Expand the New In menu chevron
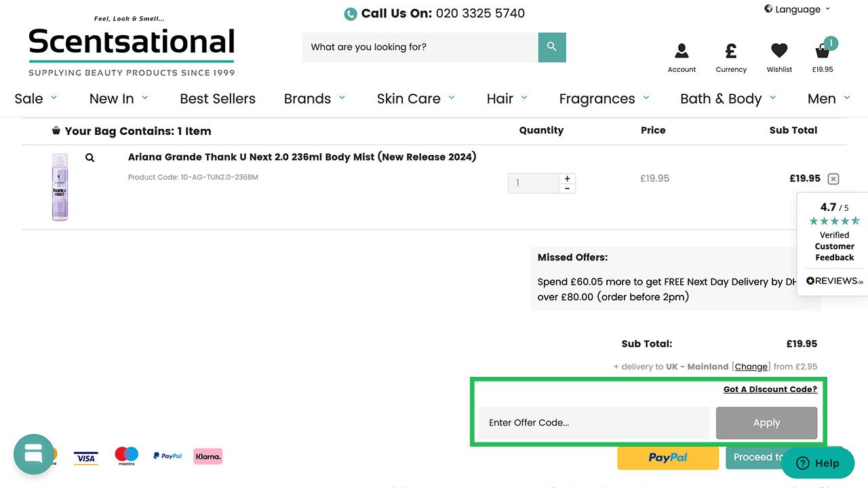Image resolution: width=868 pixels, height=488 pixels. coord(145,98)
